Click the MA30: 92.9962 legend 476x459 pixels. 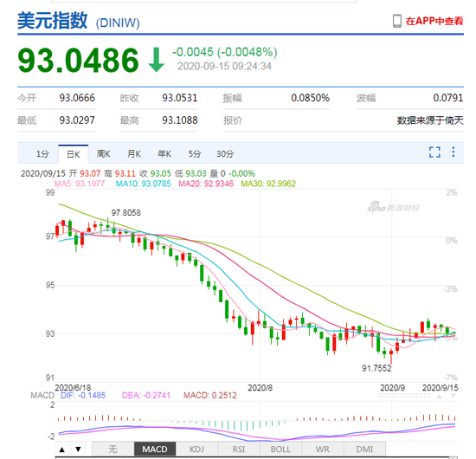(268, 184)
